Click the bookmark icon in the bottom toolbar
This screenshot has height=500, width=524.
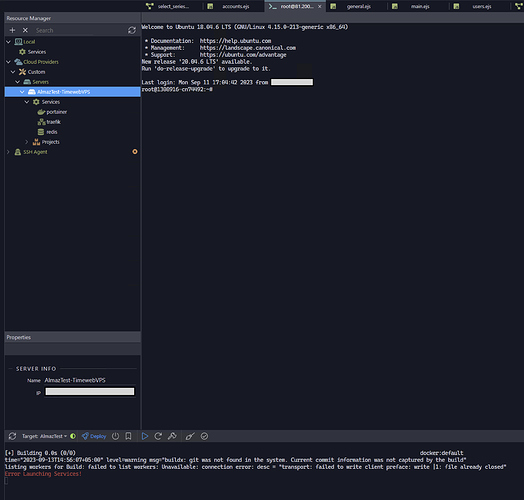(x=128, y=436)
